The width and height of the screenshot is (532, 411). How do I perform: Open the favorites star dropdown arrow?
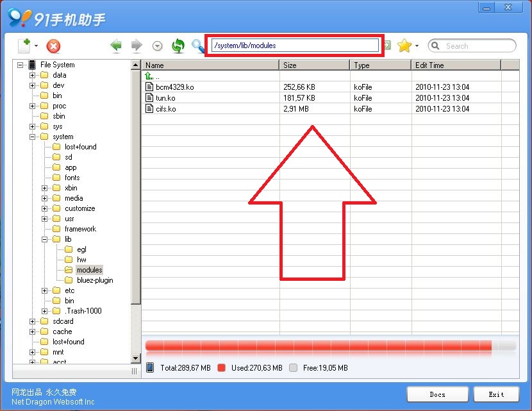(x=417, y=46)
